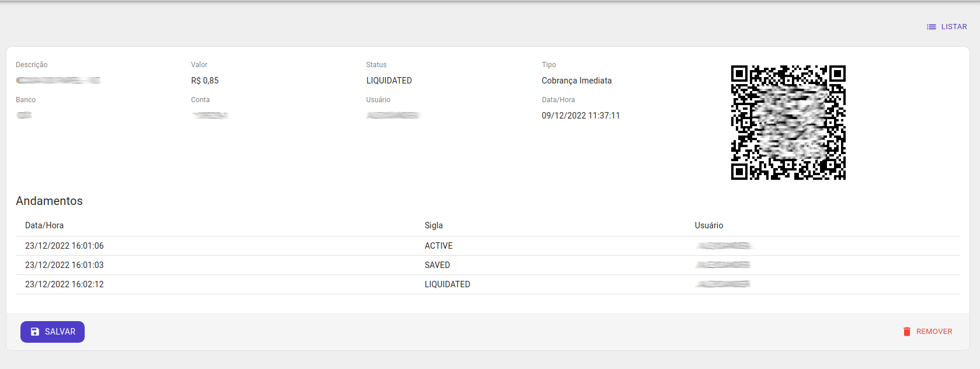The image size is (980, 369).
Task: Click the SAVED sigla cell
Action: tap(437, 265)
